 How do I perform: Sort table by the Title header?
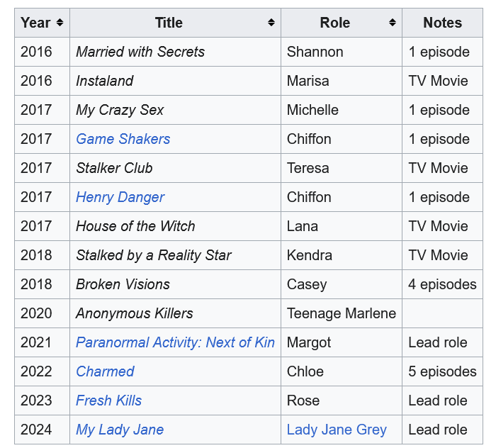(169, 23)
